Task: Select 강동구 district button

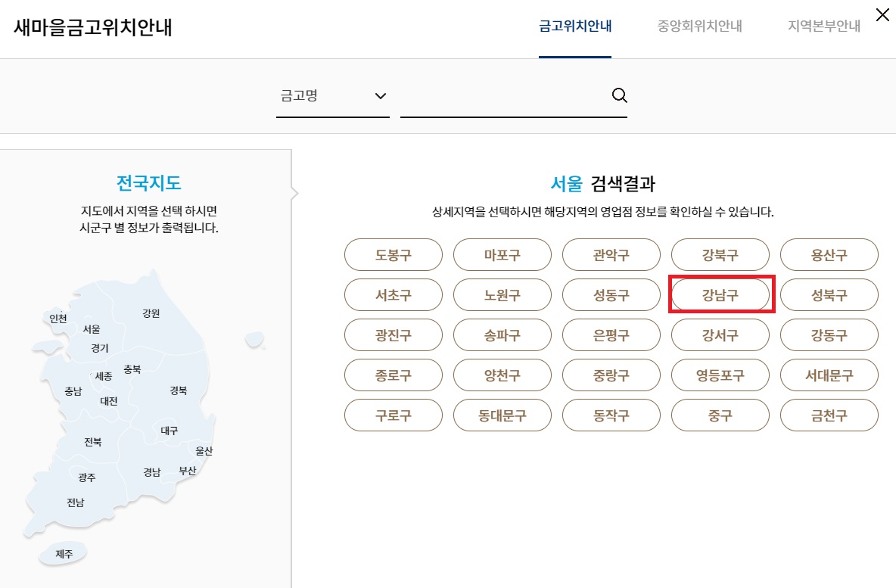Action: [829, 334]
